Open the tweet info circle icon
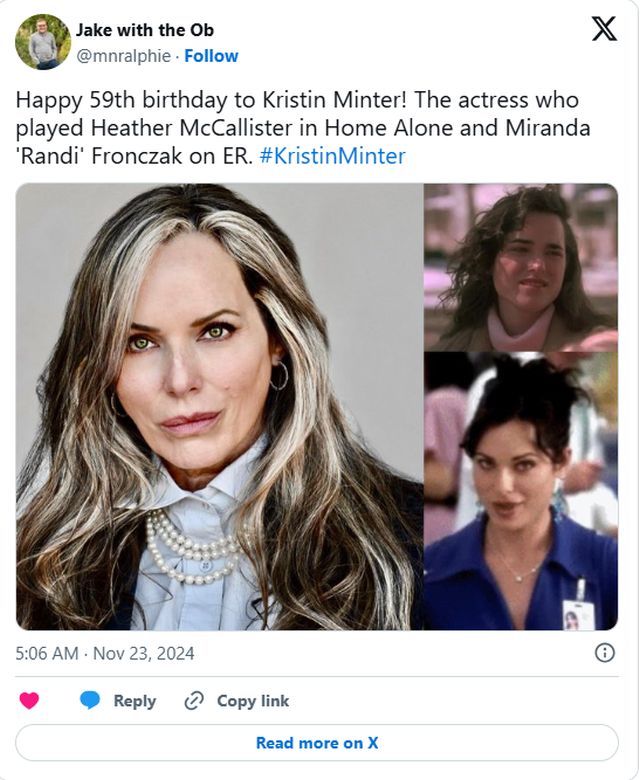 coord(605,653)
